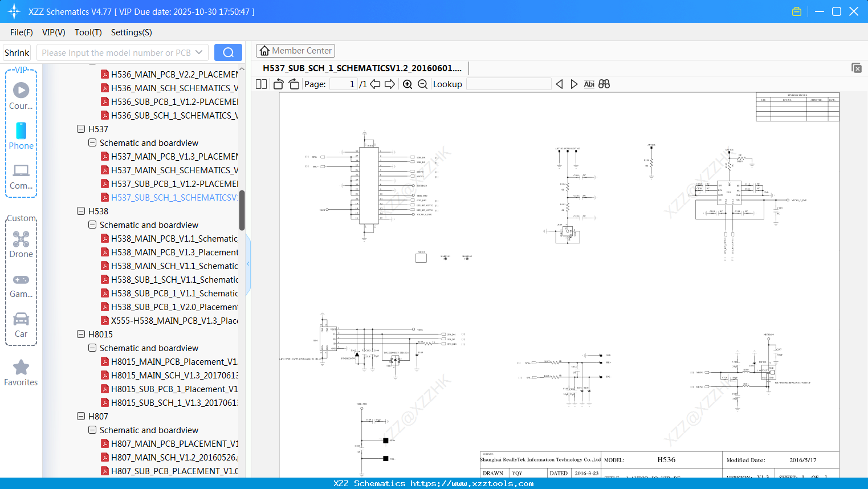
Task: Toggle dual-page view mode
Action: [x=261, y=84]
